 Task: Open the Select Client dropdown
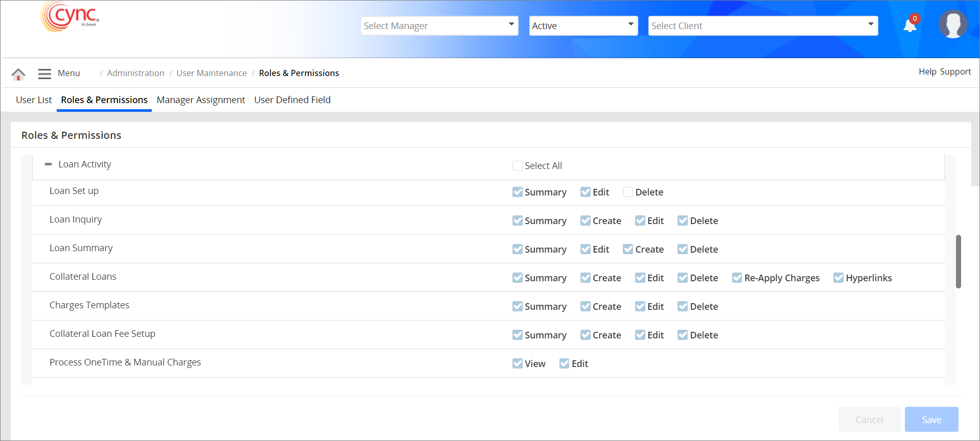(762, 26)
